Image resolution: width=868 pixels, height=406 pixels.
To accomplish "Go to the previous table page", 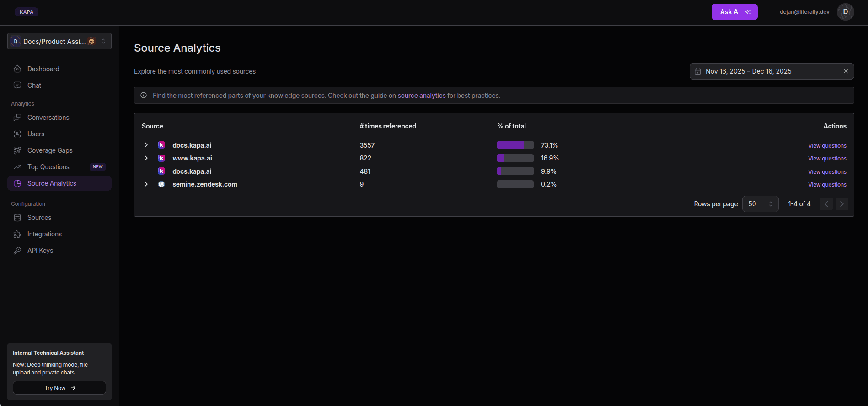I will click(x=826, y=204).
